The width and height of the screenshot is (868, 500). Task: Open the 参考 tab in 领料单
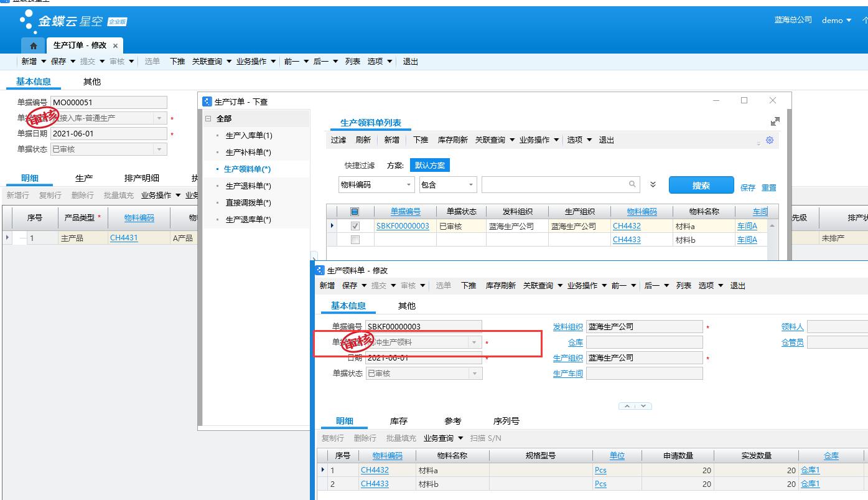pos(453,421)
